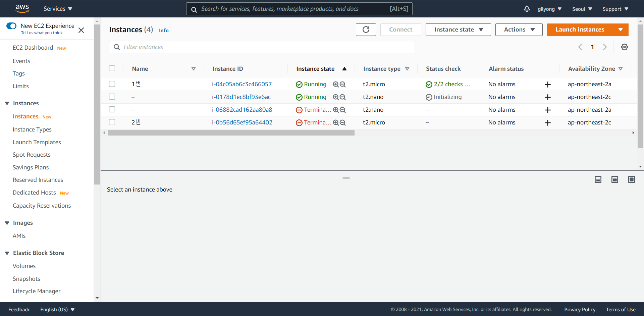Screen dimensions: 644x316
Task: Click the Connect button
Action: click(400, 30)
